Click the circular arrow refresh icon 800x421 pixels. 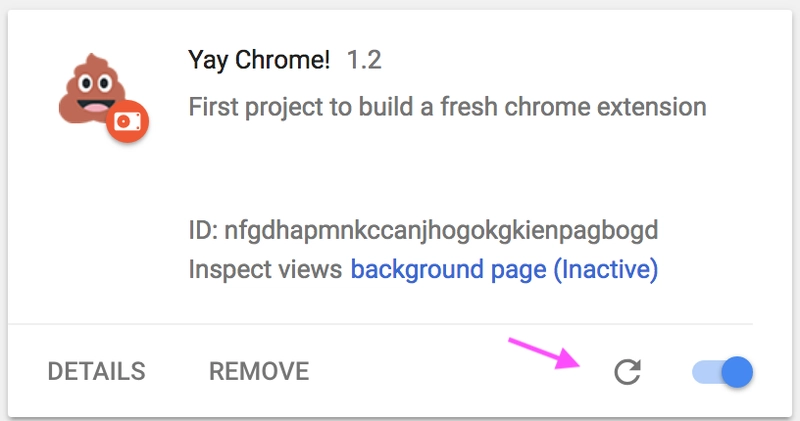627,372
